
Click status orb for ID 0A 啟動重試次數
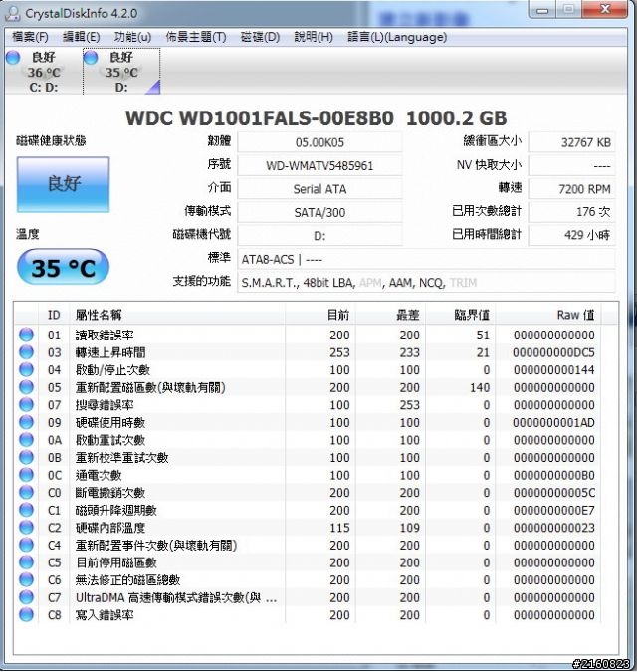click(x=26, y=440)
